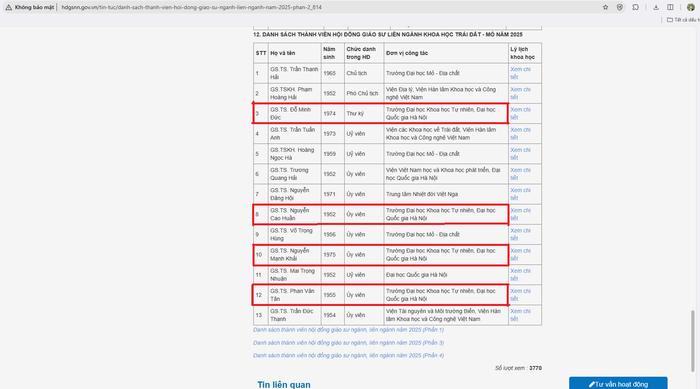The image size is (700, 389).
Task: Open 'Xem chi tiết' link for Trần Tuấn Anh
Action: [520, 134]
